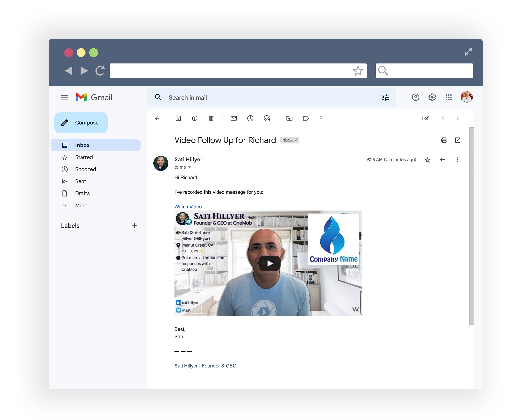Click the Compose button
The width and height of the screenshot is (531, 420).
click(81, 123)
